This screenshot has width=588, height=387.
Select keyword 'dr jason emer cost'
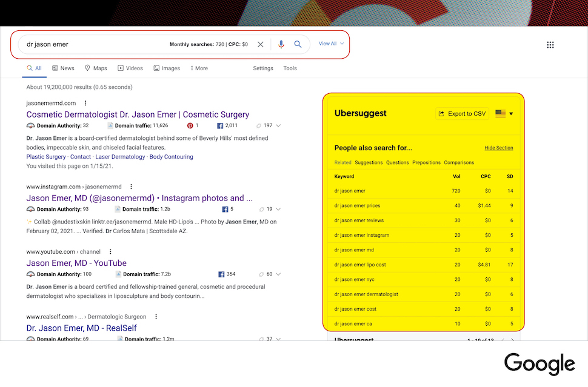tap(355, 309)
